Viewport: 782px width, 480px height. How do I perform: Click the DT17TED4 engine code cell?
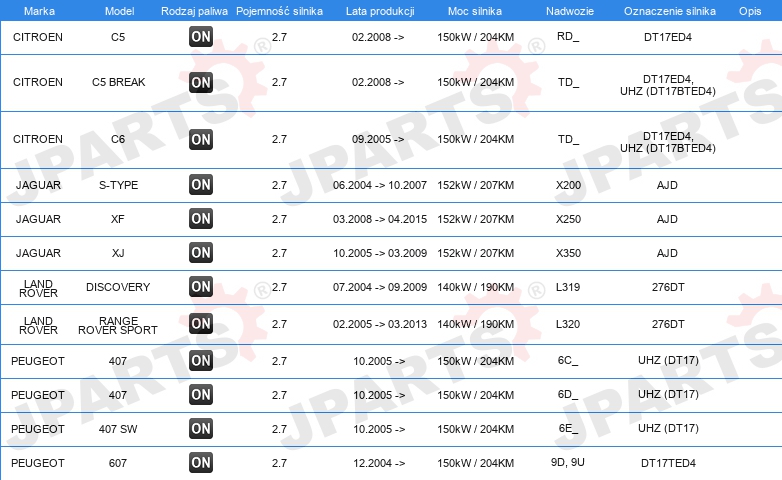(x=668, y=463)
